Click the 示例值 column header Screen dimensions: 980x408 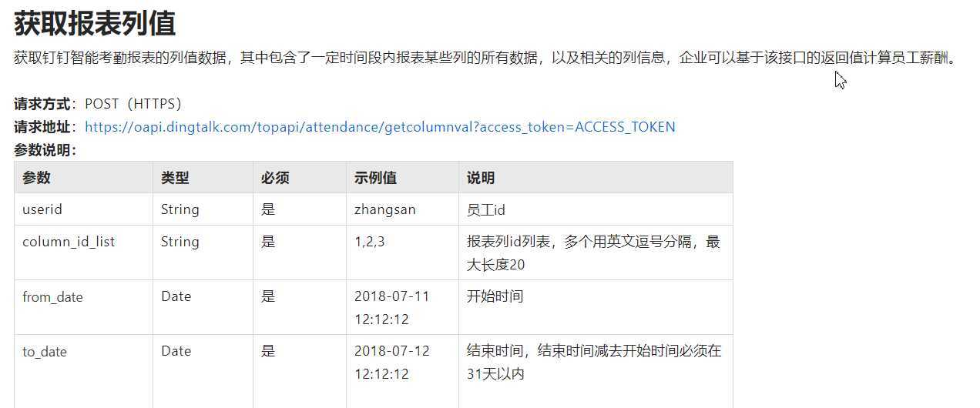pos(375,178)
